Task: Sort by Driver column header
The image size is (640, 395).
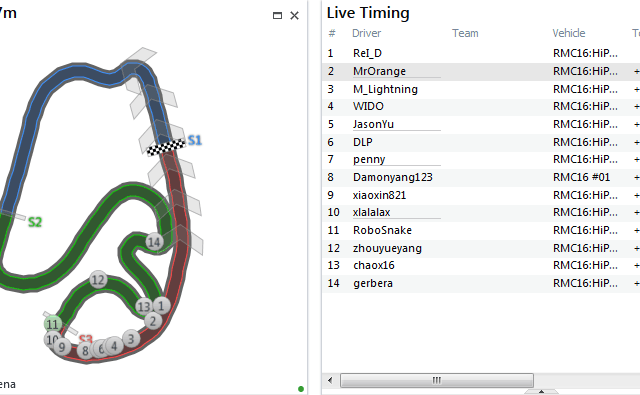Action: pyautogui.click(x=367, y=33)
